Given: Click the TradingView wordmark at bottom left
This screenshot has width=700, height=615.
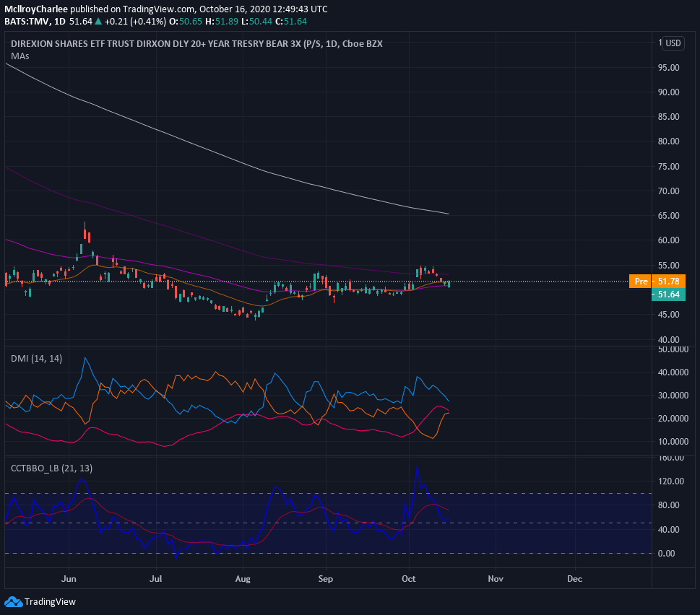Looking at the screenshot, I should 50,602.
